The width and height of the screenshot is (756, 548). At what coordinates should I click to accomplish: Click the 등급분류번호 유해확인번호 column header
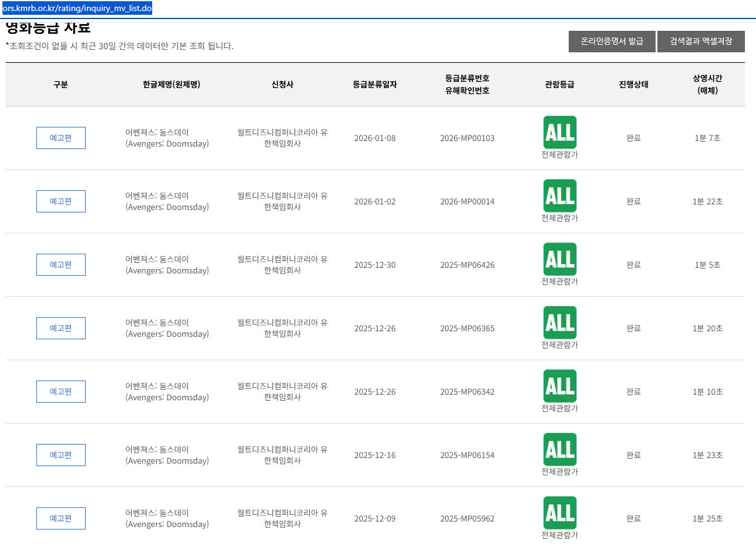(467, 84)
